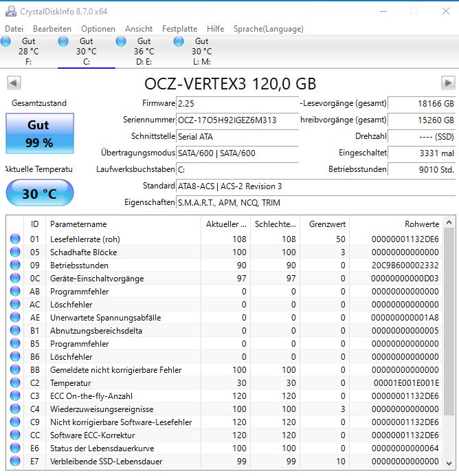Go to previous disk with left arrow
Screen dimensions: 459x476
pos(14,83)
